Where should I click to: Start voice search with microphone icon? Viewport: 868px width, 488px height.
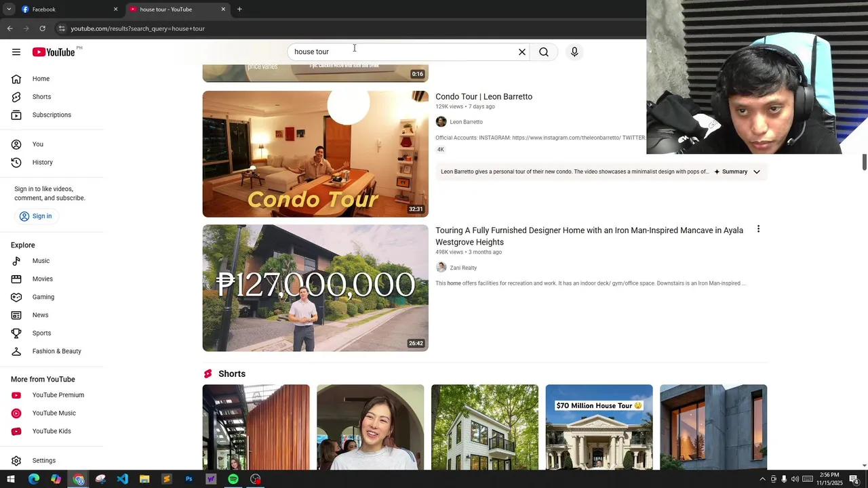pyautogui.click(x=574, y=52)
